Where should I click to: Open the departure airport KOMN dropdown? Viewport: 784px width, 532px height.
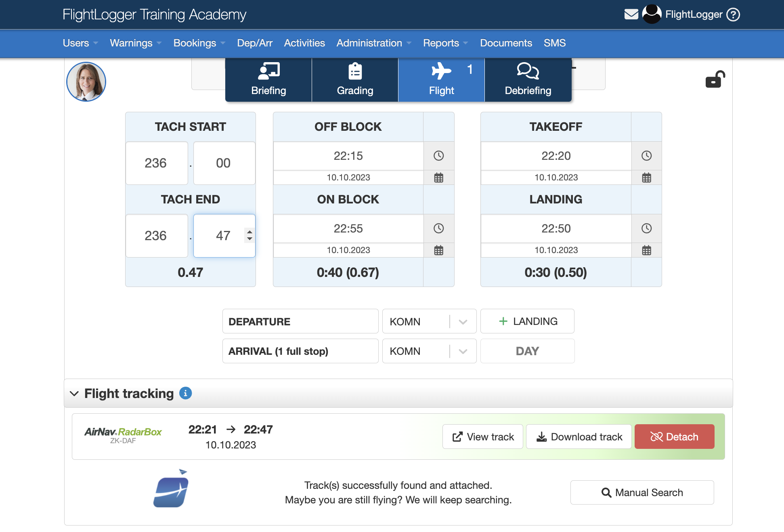[x=462, y=321]
